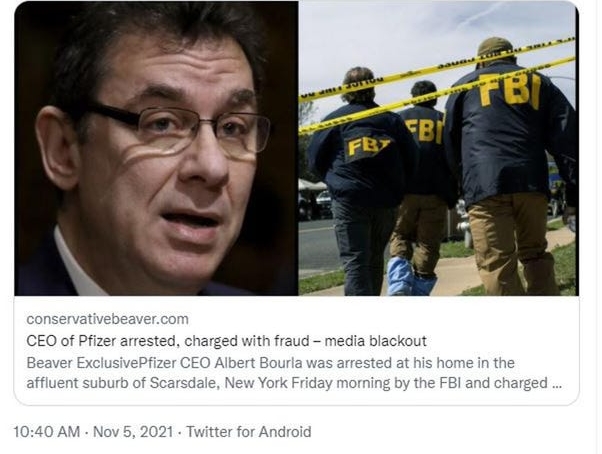
Task: Open the conservativebeaver.com domain link
Action: point(108,319)
